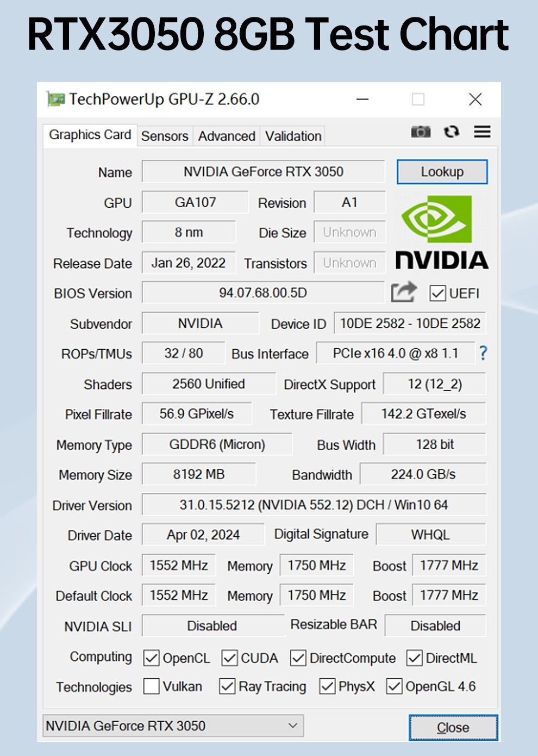Image resolution: width=538 pixels, height=756 pixels.
Task: Go to the Validation tab
Action: coord(293,136)
